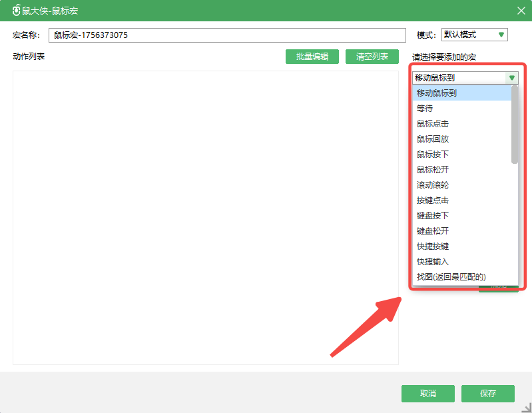The height and width of the screenshot is (413, 532).
Task: Close the 鼠标宏 dialog window
Action: (x=521, y=11)
